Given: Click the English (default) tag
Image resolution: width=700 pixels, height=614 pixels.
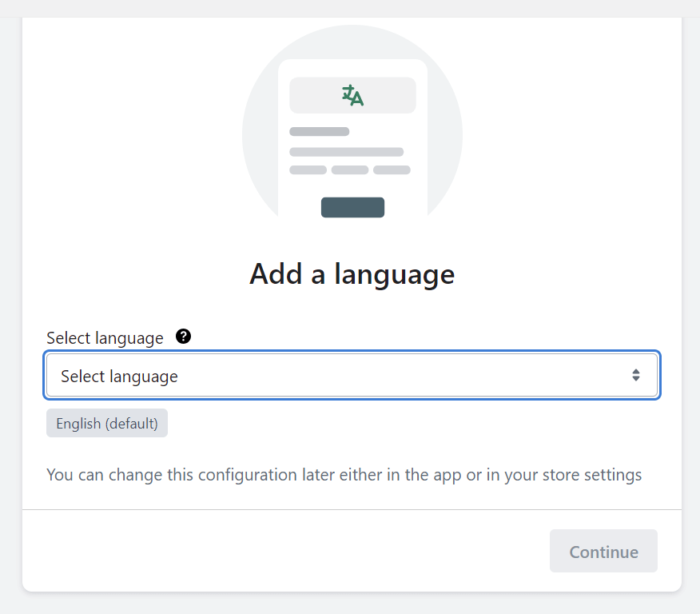Looking at the screenshot, I should click(x=107, y=423).
